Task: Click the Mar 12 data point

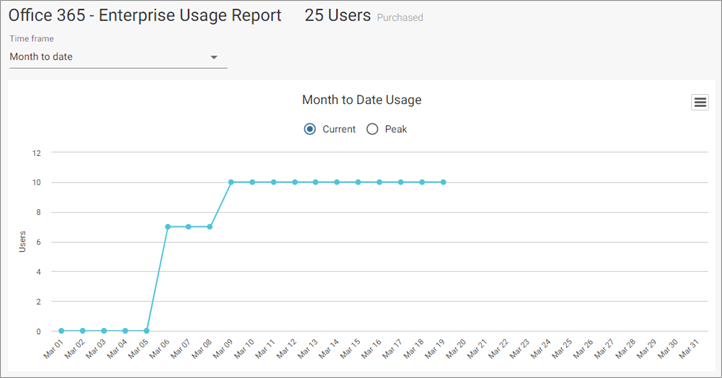Action: coord(295,182)
